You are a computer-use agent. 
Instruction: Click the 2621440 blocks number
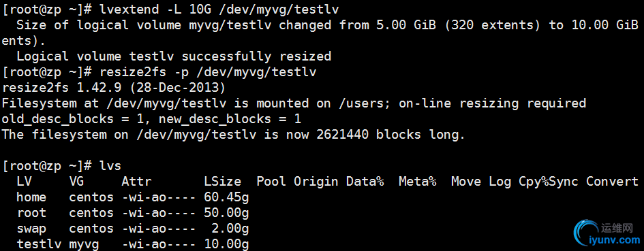(x=343, y=135)
